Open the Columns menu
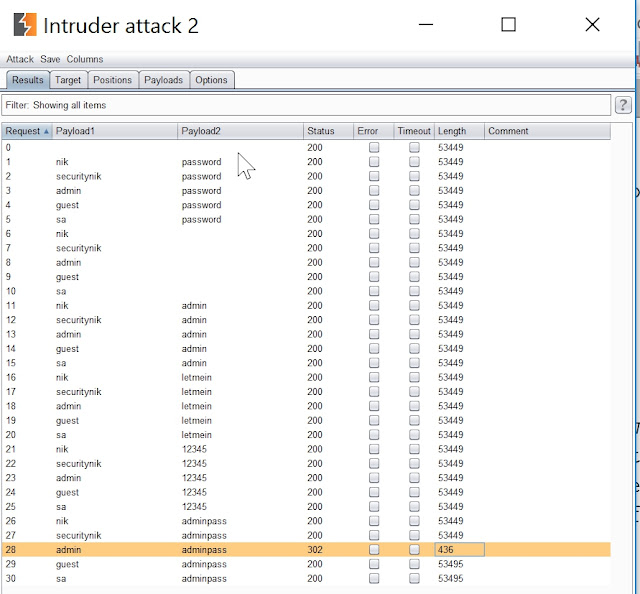The image size is (640, 594). [85, 59]
